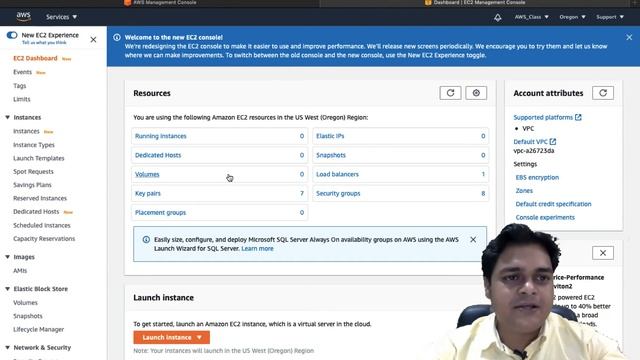640x360 pixels.
Task: Open EC2 Dashboard in sidebar
Action: (35, 58)
